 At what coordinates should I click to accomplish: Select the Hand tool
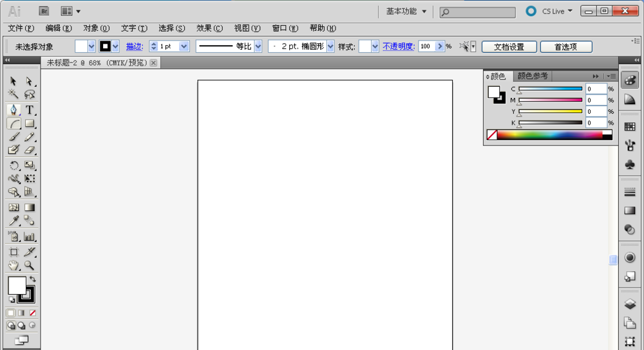pos(13,265)
